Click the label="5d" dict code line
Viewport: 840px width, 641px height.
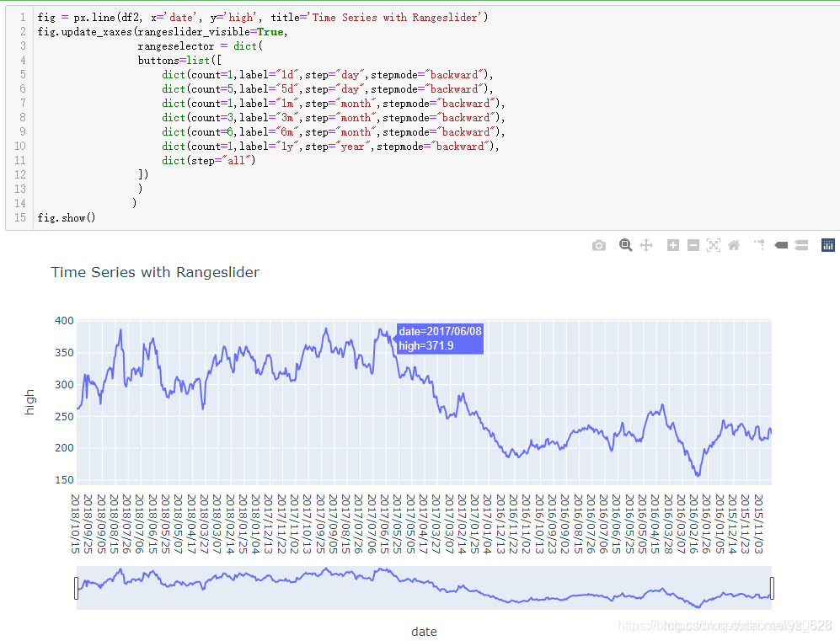327,89
